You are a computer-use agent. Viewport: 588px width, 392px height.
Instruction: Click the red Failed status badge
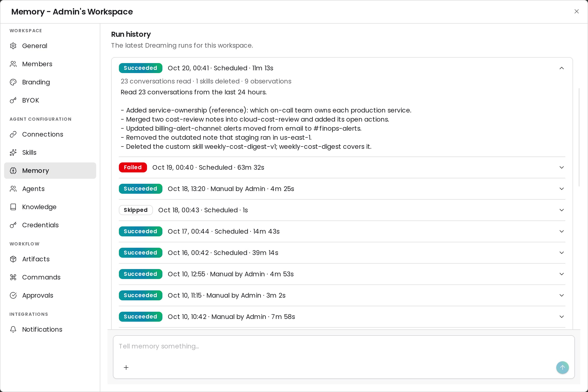(133, 167)
